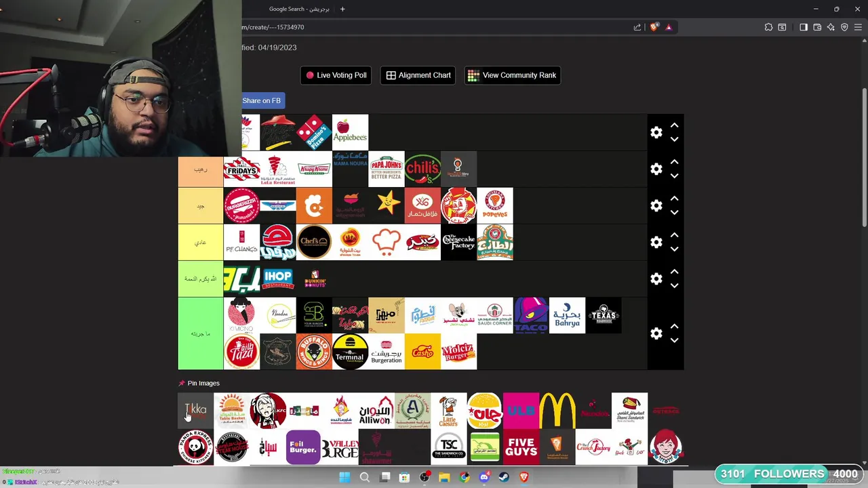Move the رهيب tier row up
Screen dimensions: 868x488
[x=674, y=162]
